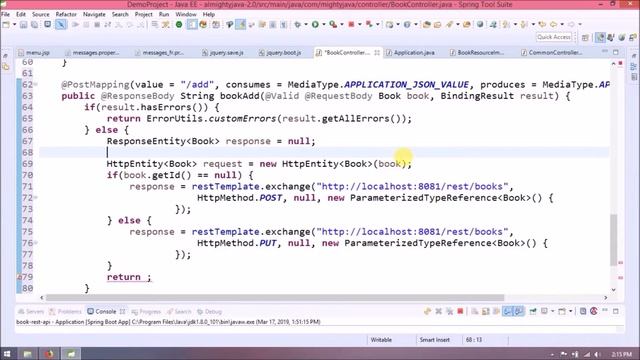Click the Remove All Terminated icon in Console

449,311
